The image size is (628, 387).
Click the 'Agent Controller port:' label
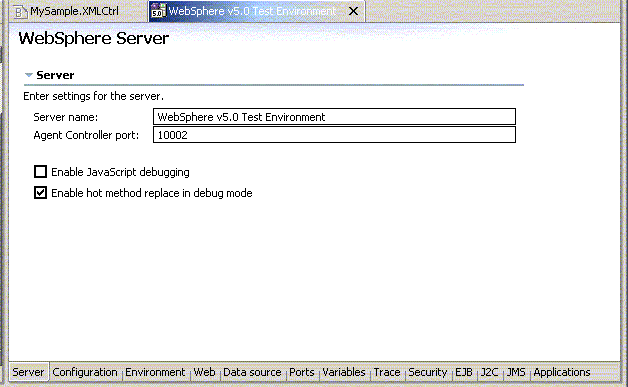86,135
